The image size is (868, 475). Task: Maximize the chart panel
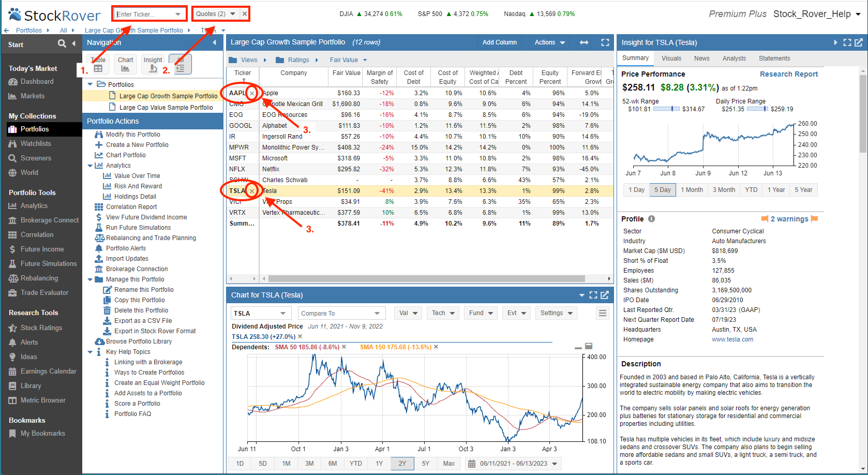[x=593, y=295]
